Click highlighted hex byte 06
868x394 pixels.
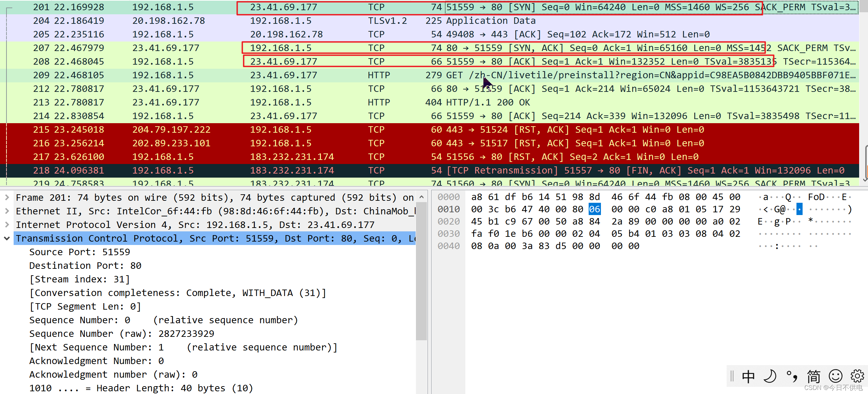tap(594, 209)
